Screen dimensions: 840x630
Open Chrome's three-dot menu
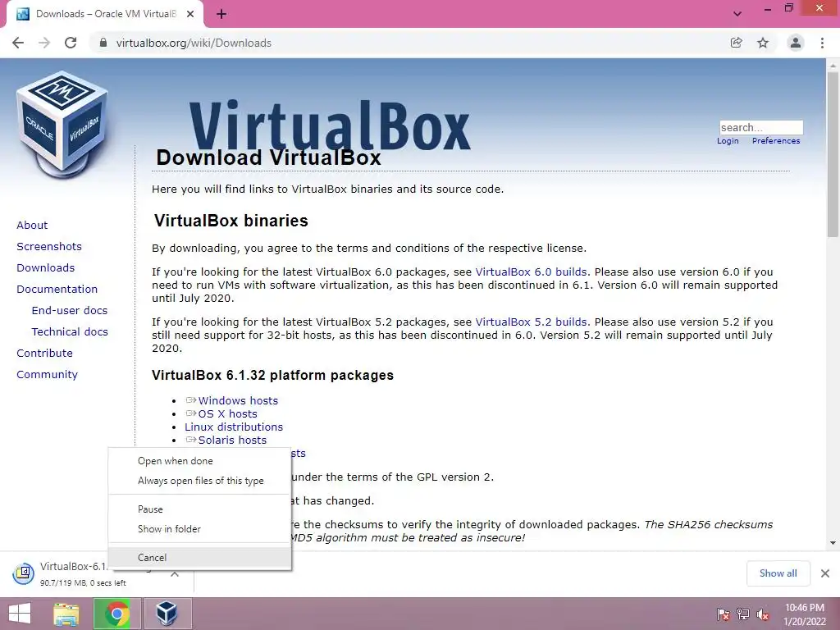coord(822,43)
